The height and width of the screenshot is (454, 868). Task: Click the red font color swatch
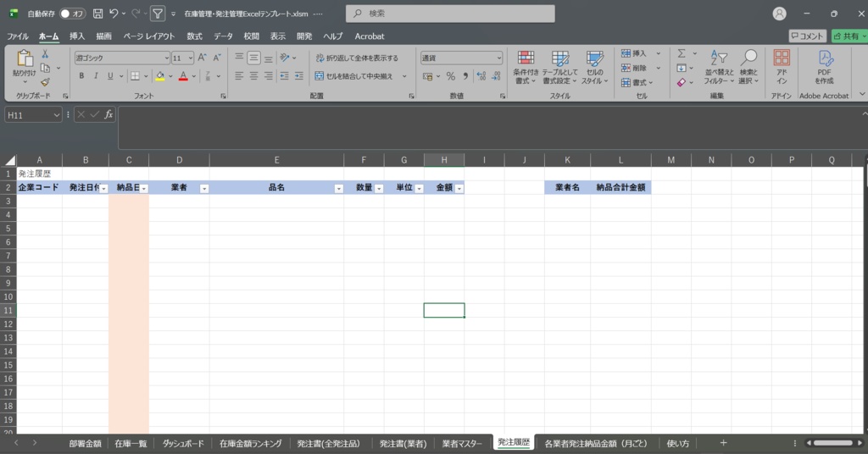tap(183, 76)
